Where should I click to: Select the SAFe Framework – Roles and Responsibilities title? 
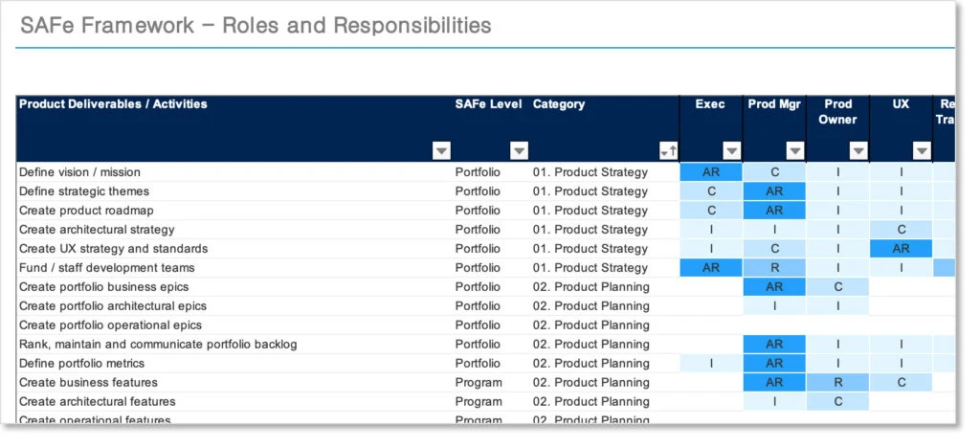[256, 26]
